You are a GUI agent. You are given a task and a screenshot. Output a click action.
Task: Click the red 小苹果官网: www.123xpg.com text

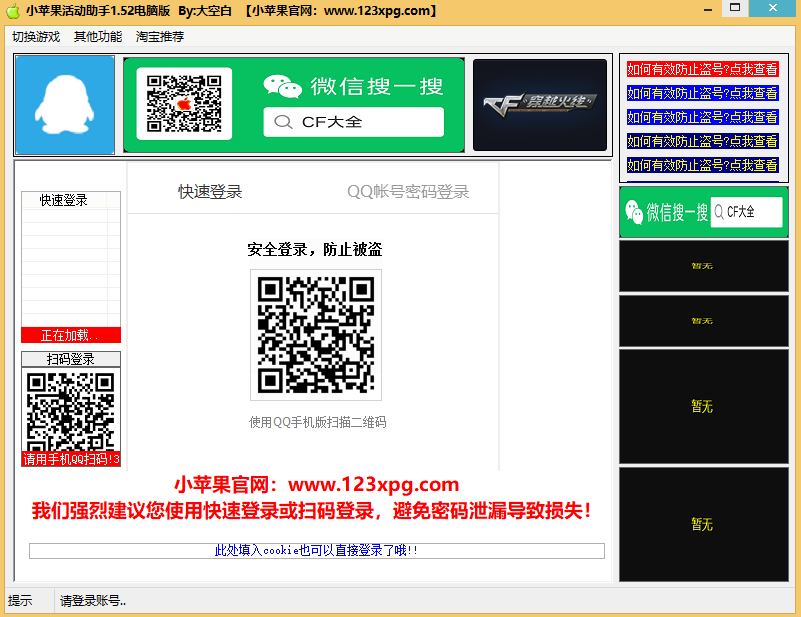tap(317, 484)
